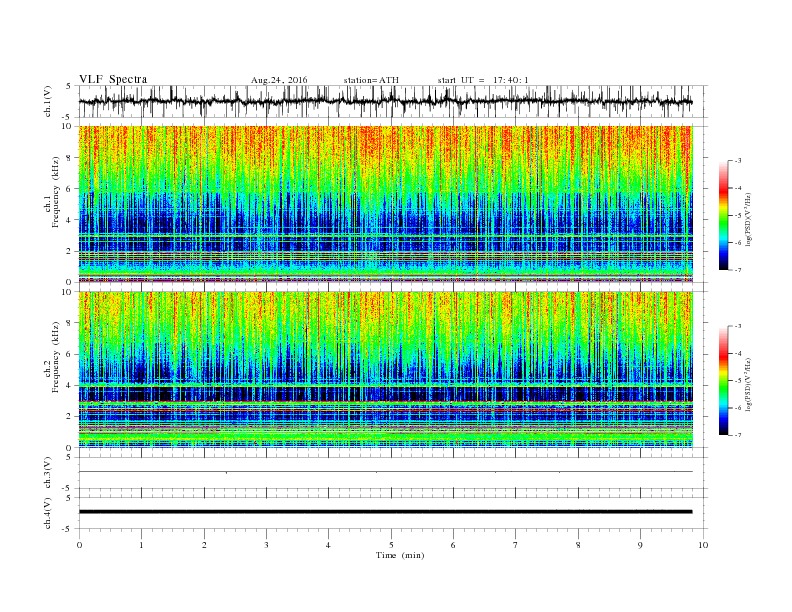Click the "start UT = 17:40:1" header text

pos(483,80)
